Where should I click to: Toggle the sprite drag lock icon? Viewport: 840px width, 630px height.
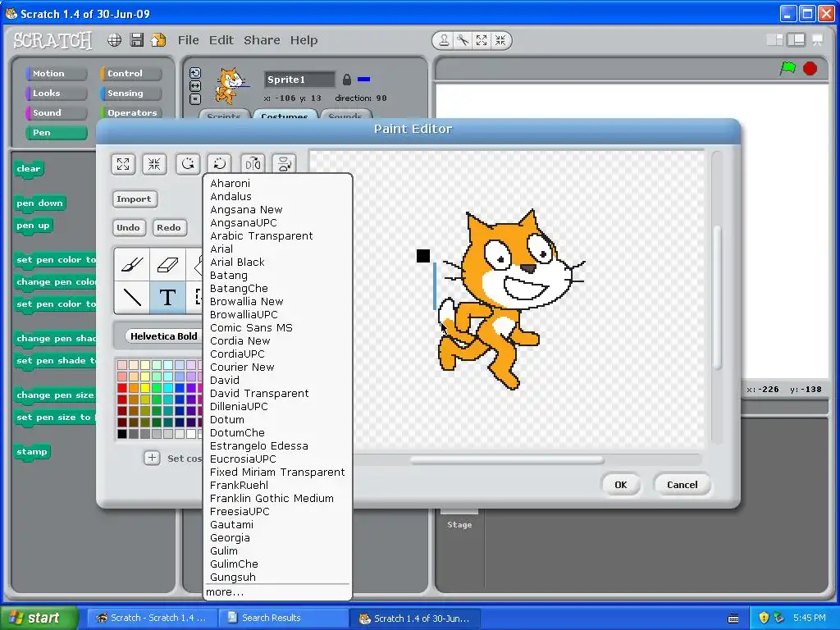click(x=347, y=80)
